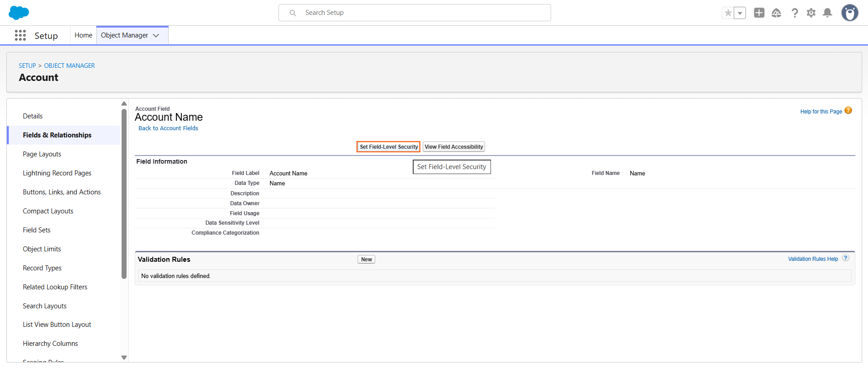Click Set Field-Level Security button
This screenshot has height=368, width=868.
[x=389, y=147]
